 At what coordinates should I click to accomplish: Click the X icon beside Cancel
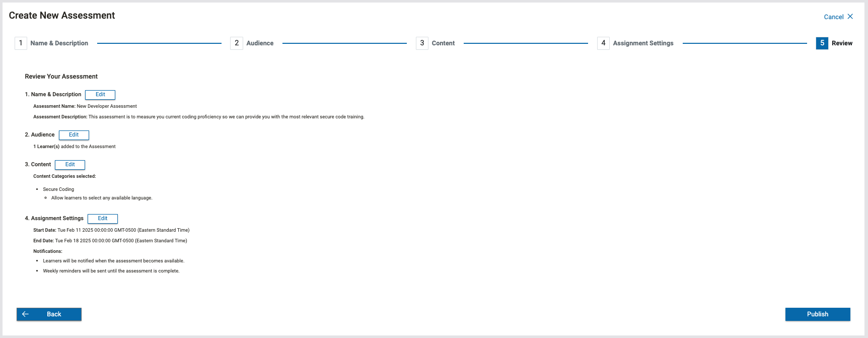(850, 17)
